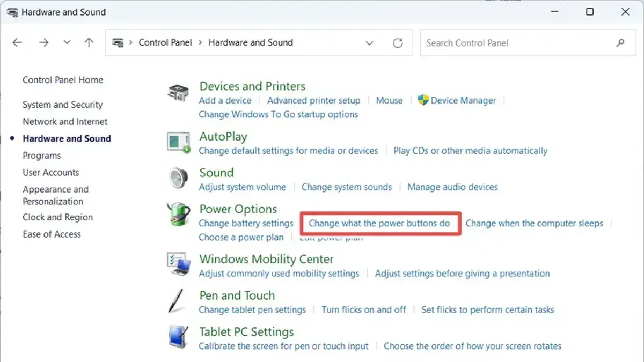The width and height of the screenshot is (644, 362).
Task: Go forward with the forward arrow
Action: click(x=43, y=43)
